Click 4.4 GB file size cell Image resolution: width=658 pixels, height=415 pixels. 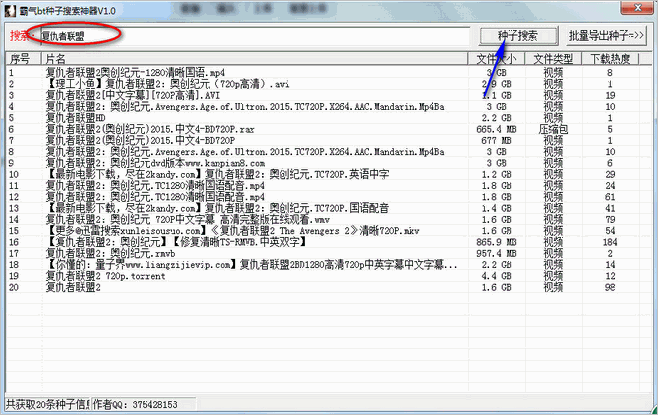coord(496,276)
